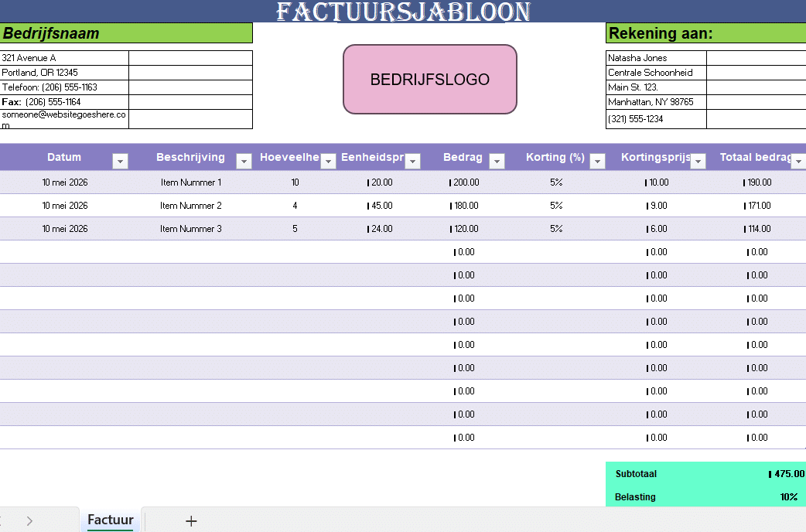The image size is (806, 532).
Task: Click the BEDRIJFSLOGO placeholder shape
Action: 429,79
